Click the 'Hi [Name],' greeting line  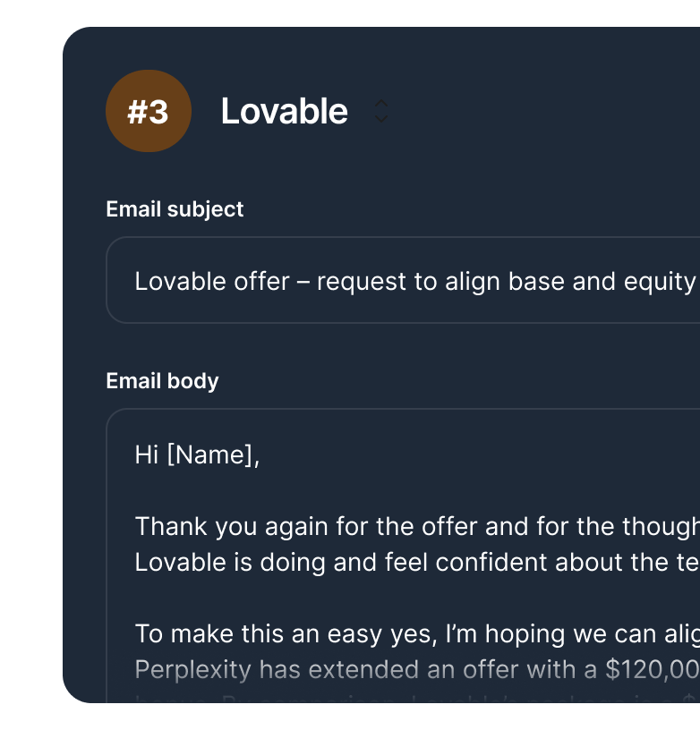coord(197,455)
